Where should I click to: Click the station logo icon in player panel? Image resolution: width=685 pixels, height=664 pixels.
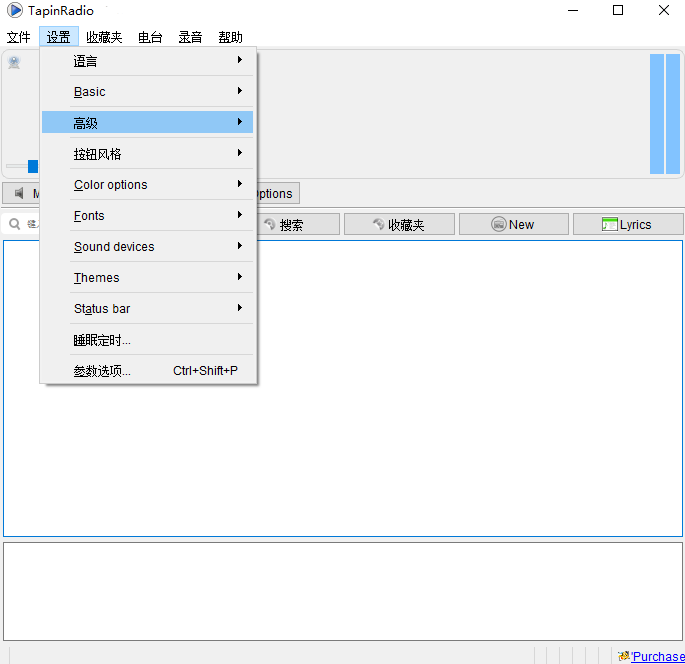coord(14,63)
